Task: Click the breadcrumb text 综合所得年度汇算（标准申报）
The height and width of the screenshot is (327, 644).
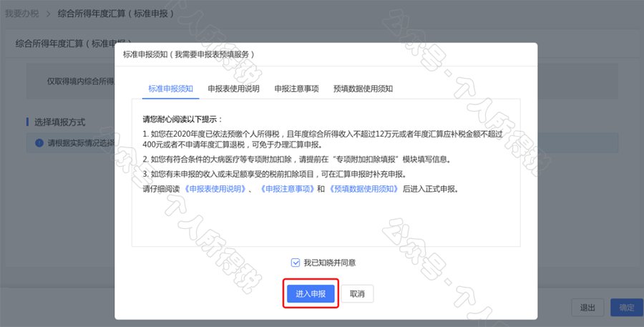Action: coord(116,14)
